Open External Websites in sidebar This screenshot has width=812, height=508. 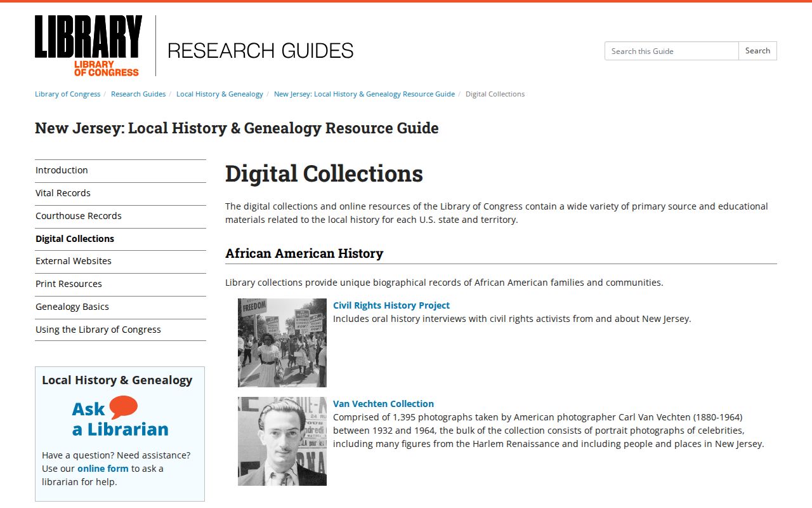point(121,261)
